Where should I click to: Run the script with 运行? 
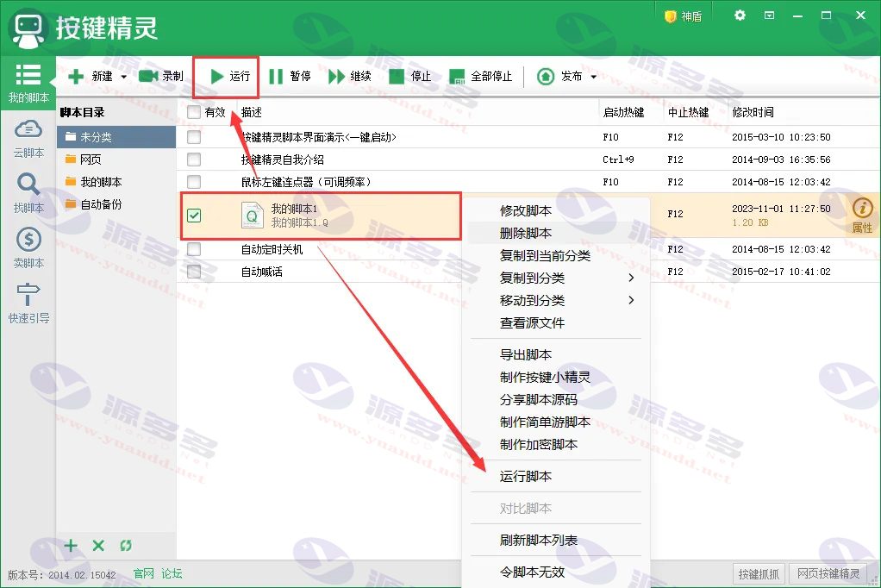click(x=230, y=76)
